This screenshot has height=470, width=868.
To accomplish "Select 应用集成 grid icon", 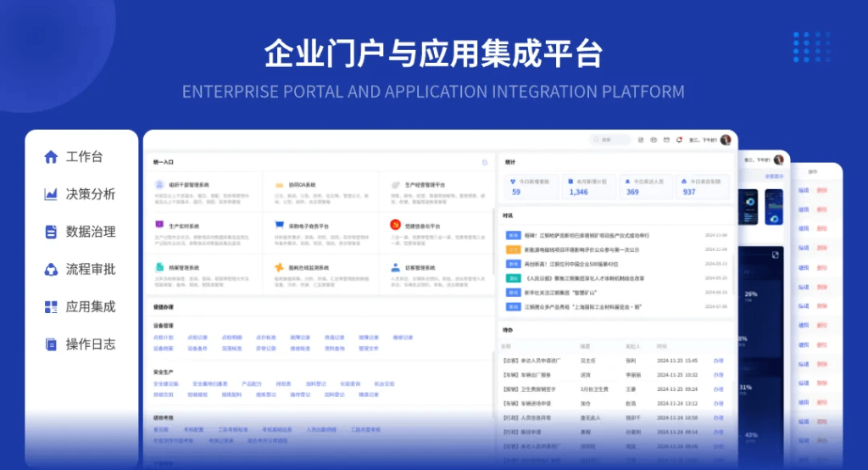I will pos(51,306).
